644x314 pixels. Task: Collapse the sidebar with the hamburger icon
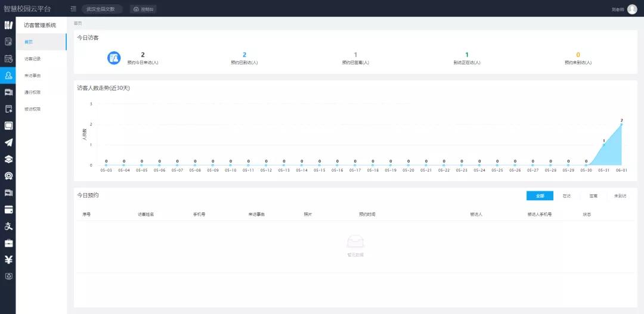tap(73, 9)
